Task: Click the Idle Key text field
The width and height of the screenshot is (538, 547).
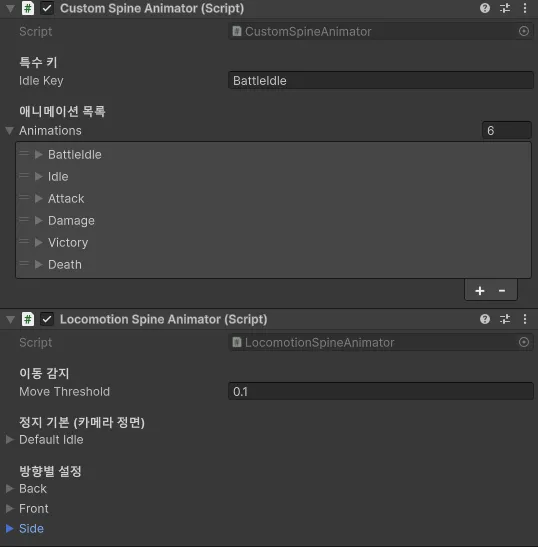Action: coord(381,81)
